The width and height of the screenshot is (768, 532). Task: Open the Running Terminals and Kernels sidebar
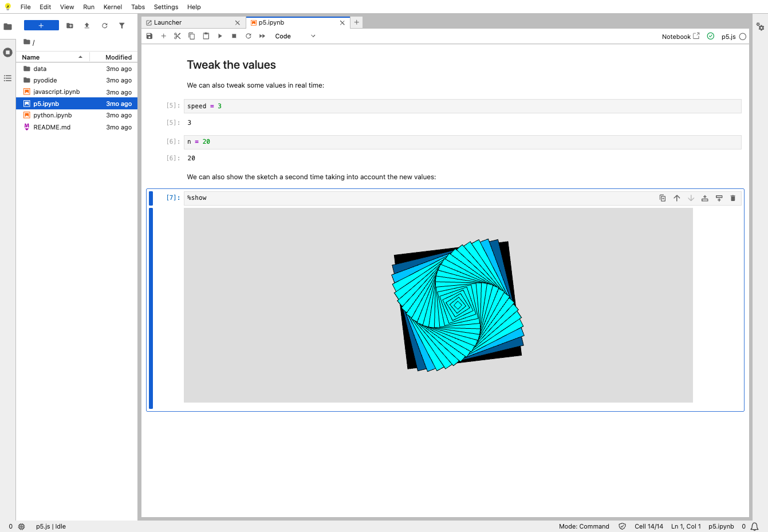click(x=7, y=52)
